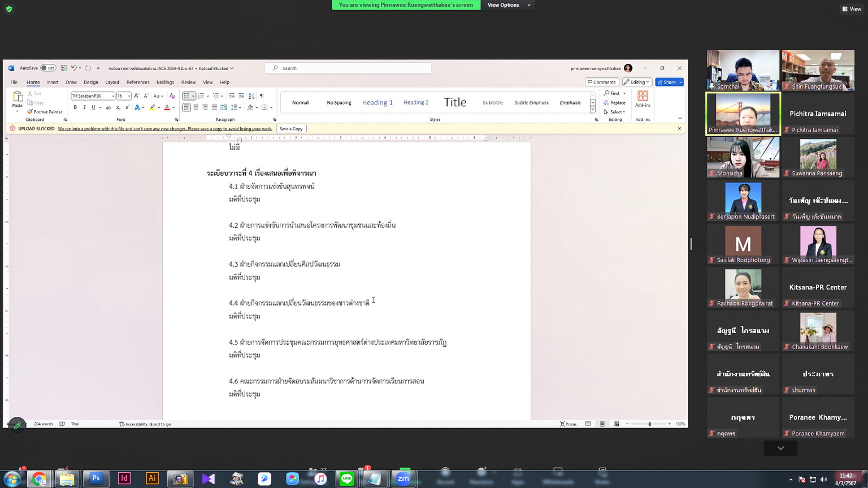Toggle Italic formatting
The image size is (868, 488).
pyautogui.click(x=84, y=107)
